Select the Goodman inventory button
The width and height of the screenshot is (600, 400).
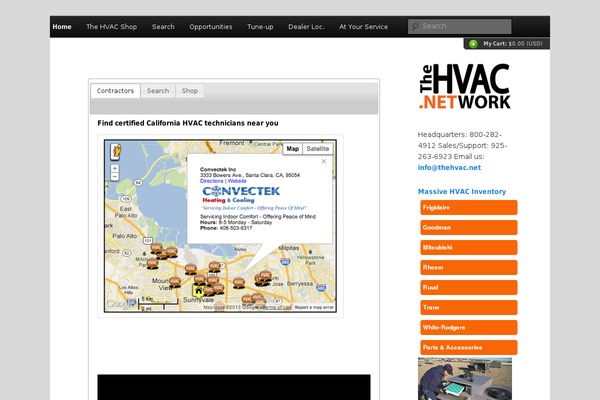[469, 227]
